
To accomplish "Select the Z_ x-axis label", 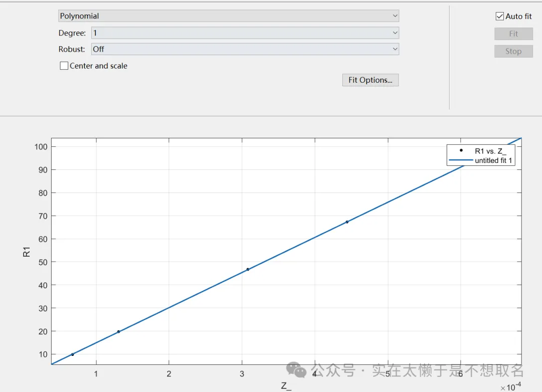I will click(286, 386).
